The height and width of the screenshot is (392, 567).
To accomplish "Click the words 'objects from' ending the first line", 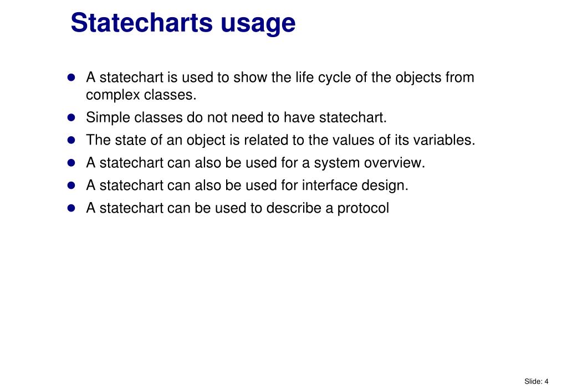I will pyautogui.click(x=435, y=78).
